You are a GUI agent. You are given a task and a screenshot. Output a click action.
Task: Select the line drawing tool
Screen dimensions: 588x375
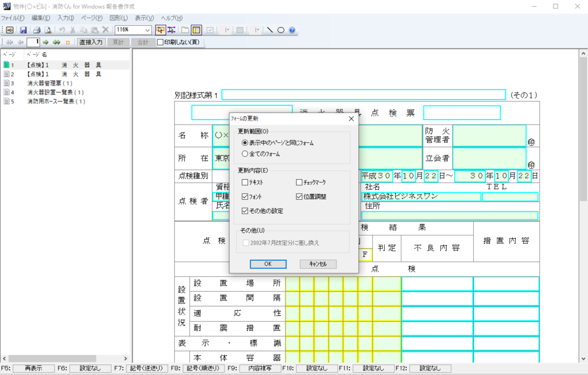click(x=270, y=30)
